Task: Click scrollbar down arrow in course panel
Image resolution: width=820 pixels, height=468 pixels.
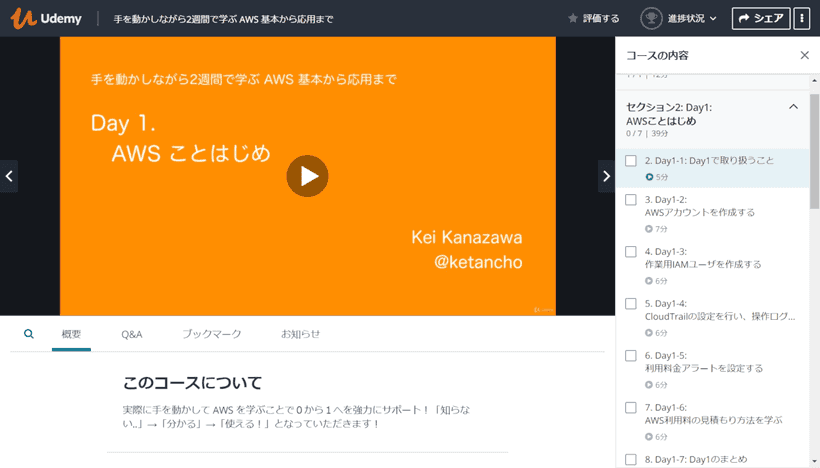Action: 814,462
